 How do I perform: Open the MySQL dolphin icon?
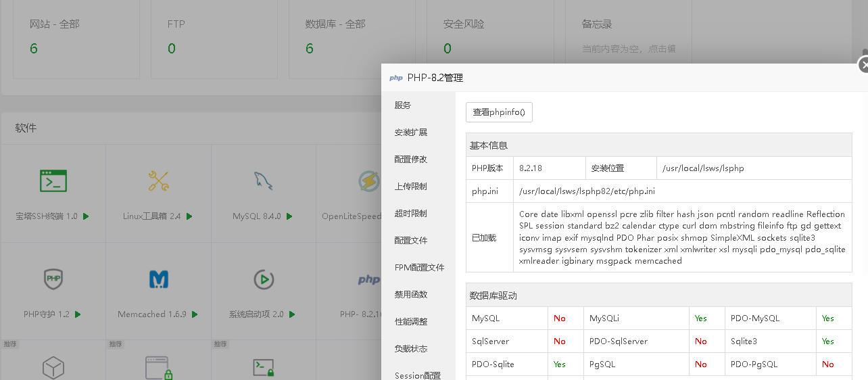pyautogui.click(x=263, y=181)
